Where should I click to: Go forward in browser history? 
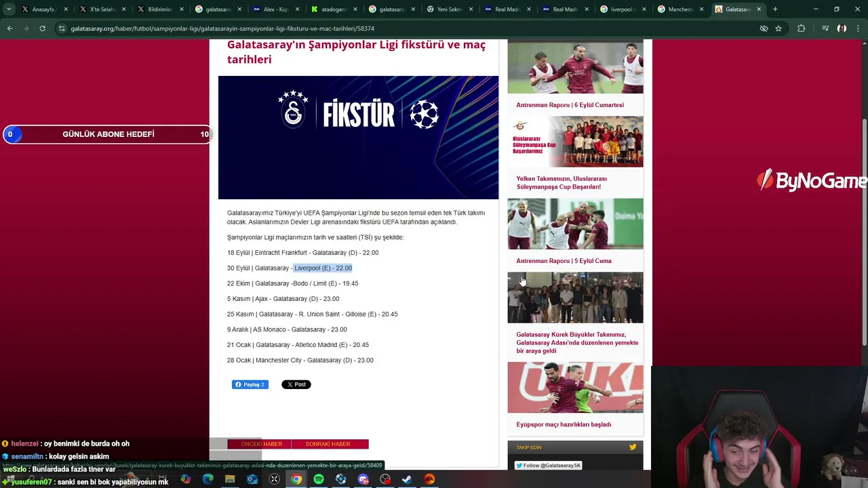pos(26,28)
